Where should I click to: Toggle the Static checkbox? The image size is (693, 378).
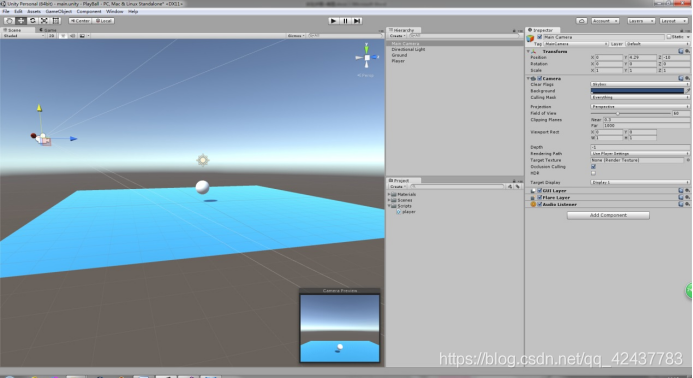point(669,37)
